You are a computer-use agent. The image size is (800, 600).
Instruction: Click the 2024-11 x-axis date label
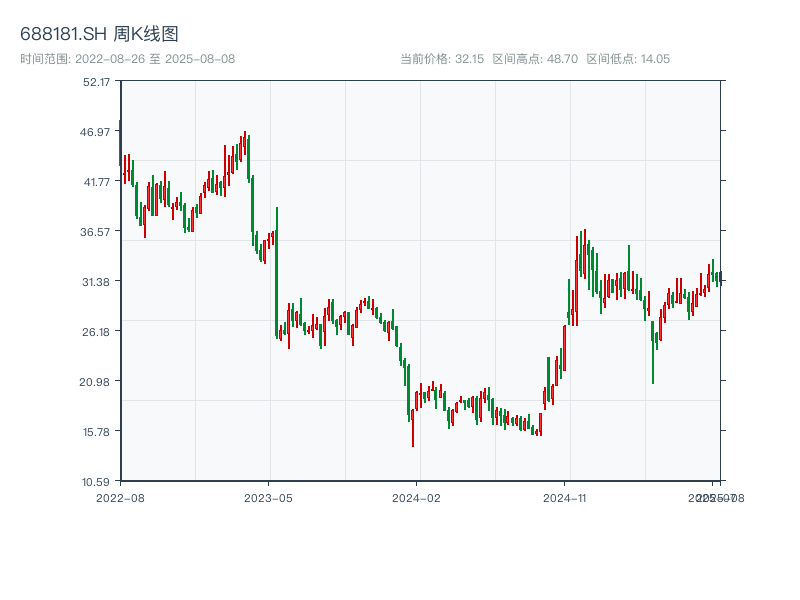(566, 497)
